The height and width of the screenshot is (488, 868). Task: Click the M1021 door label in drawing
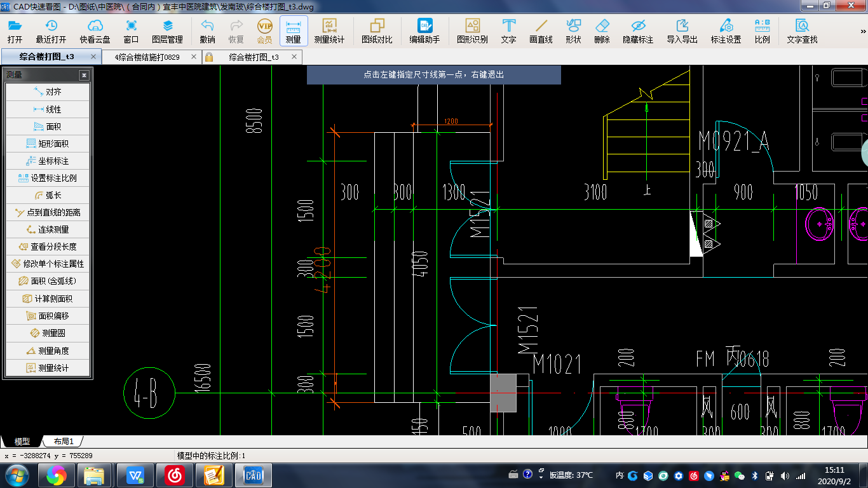coord(557,365)
